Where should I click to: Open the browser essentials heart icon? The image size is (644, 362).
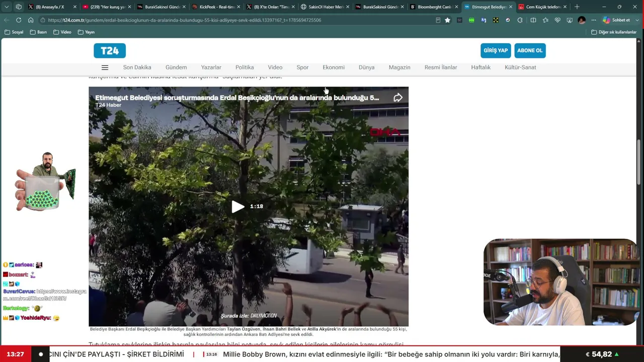pos(557,20)
